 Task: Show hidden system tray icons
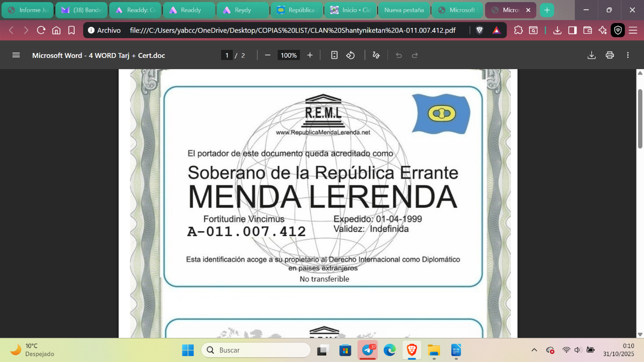(x=534, y=350)
